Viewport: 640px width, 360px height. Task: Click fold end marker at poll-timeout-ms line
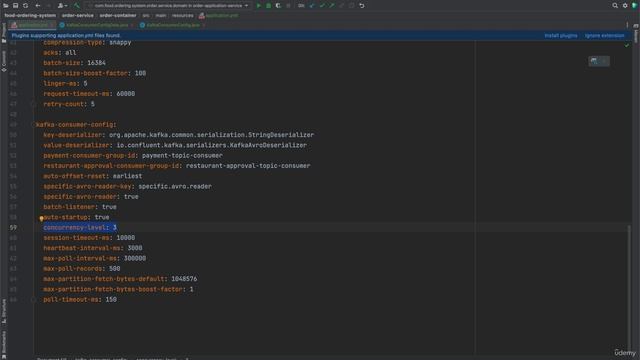33,300
